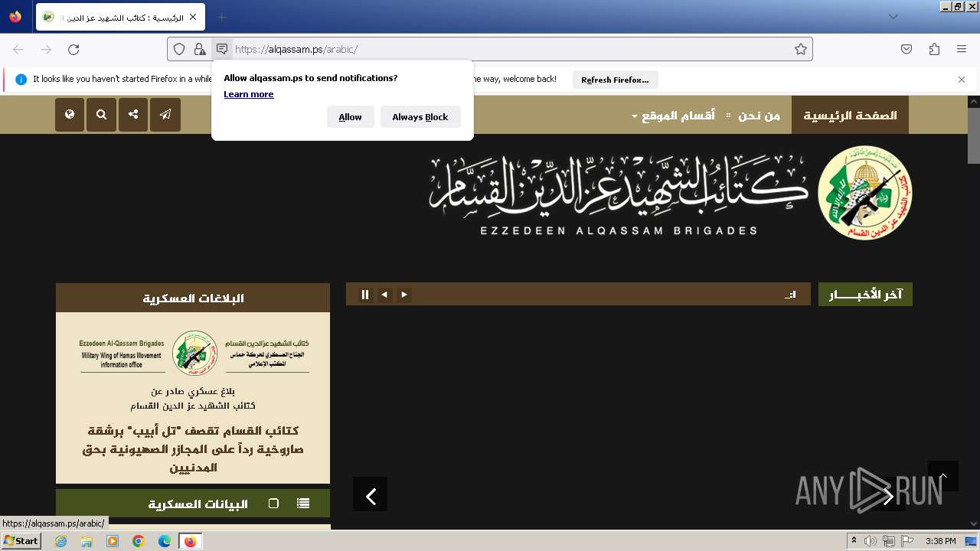The image size is (980, 551).
Task: Click the notification permission icon in address bar
Action: [x=222, y=49]
